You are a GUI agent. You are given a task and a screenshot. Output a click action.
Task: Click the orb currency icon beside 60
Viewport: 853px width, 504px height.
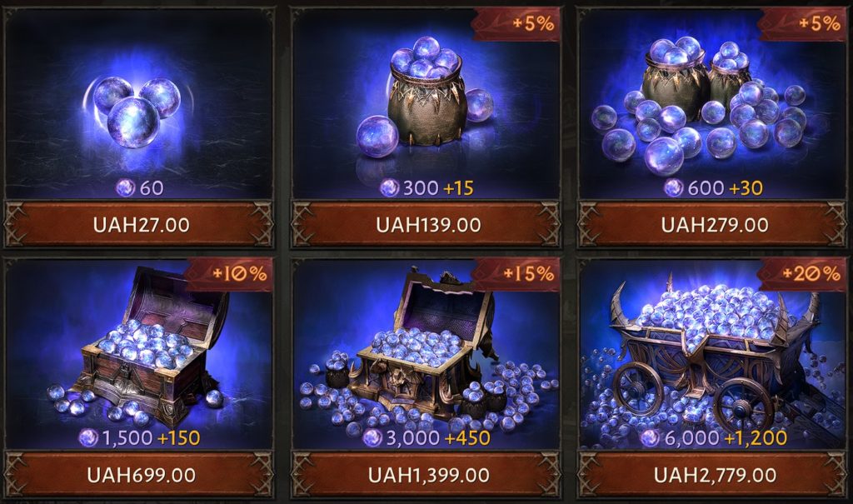pyautogui.click(x=126, y=188)
